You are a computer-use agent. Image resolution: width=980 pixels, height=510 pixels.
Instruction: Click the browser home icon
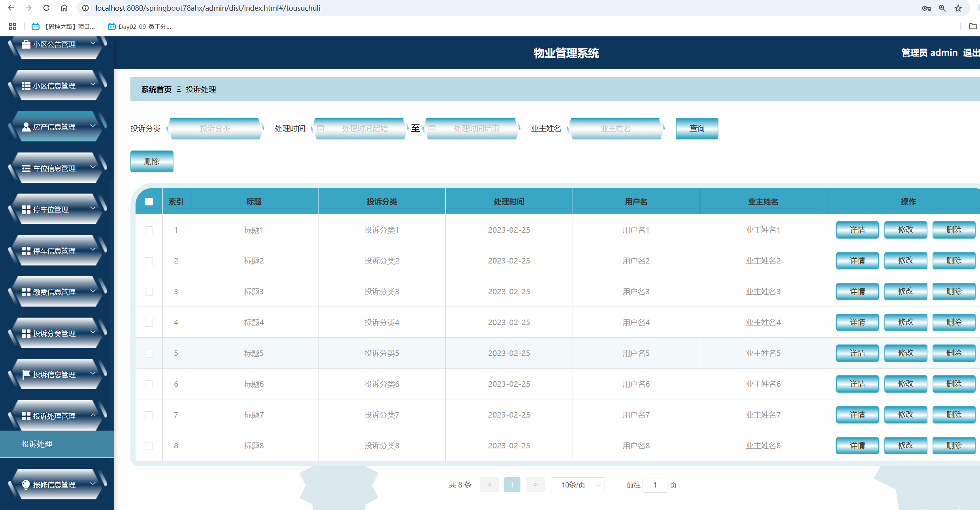tap(64, 8)
